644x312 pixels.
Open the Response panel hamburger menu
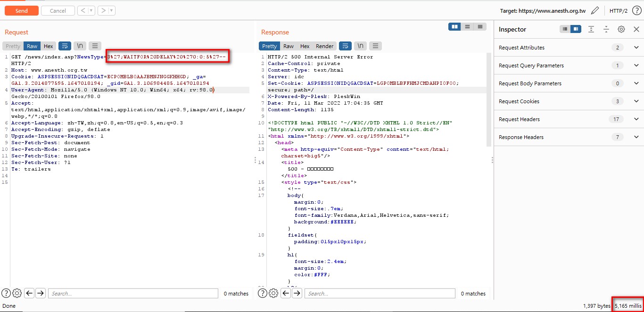pos(376,46)
